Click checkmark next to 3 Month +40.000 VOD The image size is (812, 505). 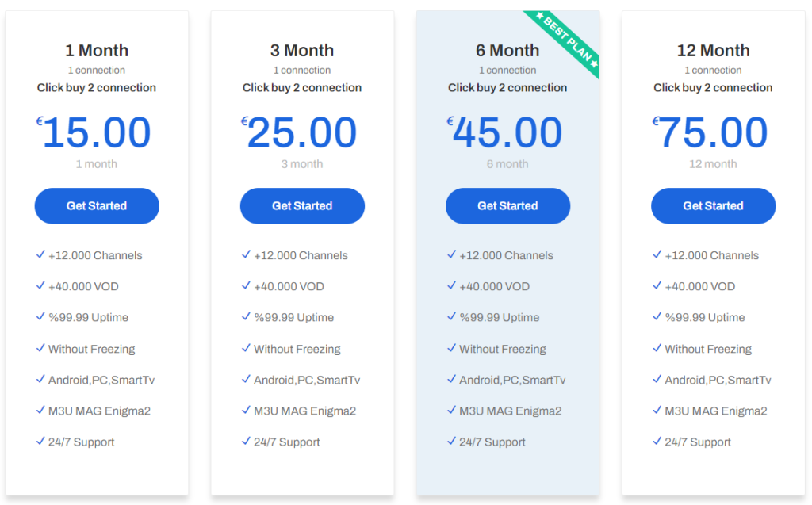pyautogui.click(x=246, y=285)
